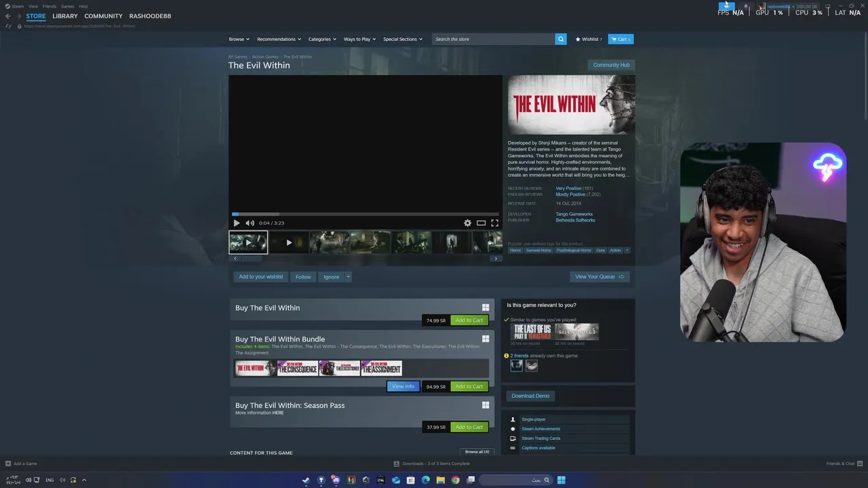The width and height of the screenshot is (868, 488).
Task: Expand the Recommendations dropdown
Action: tap(279, 39)
